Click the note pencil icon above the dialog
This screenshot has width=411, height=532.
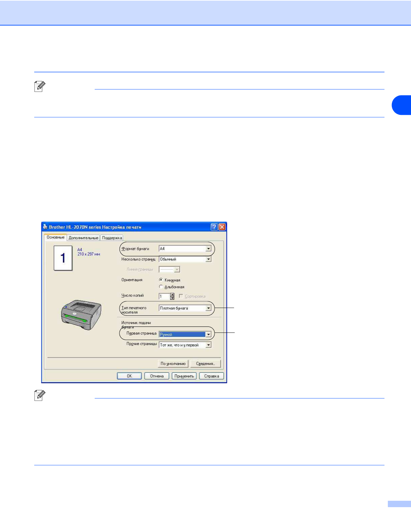[x=40, y=87]
